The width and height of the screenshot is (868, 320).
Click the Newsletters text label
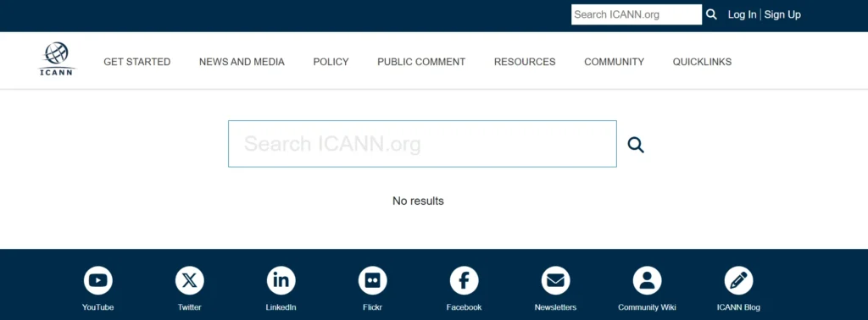click(555, 307)
